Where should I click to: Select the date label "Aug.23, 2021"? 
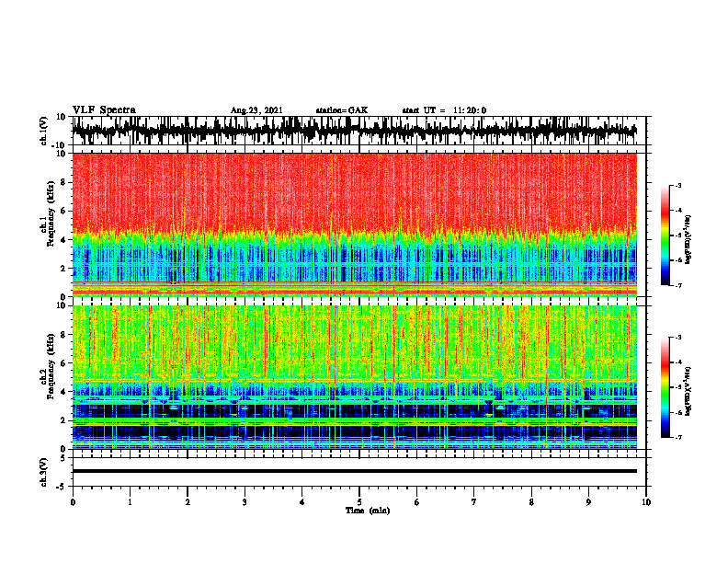(x=256, y=110)
